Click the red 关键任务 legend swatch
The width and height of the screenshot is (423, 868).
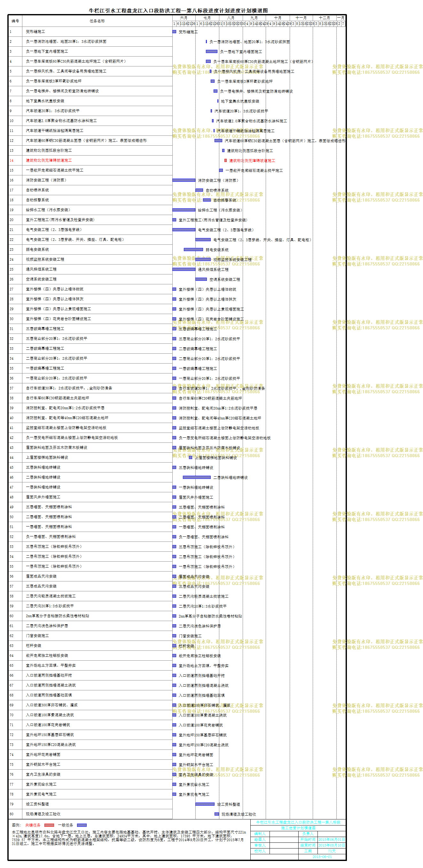pyautogui.click(x=49, y=825)
